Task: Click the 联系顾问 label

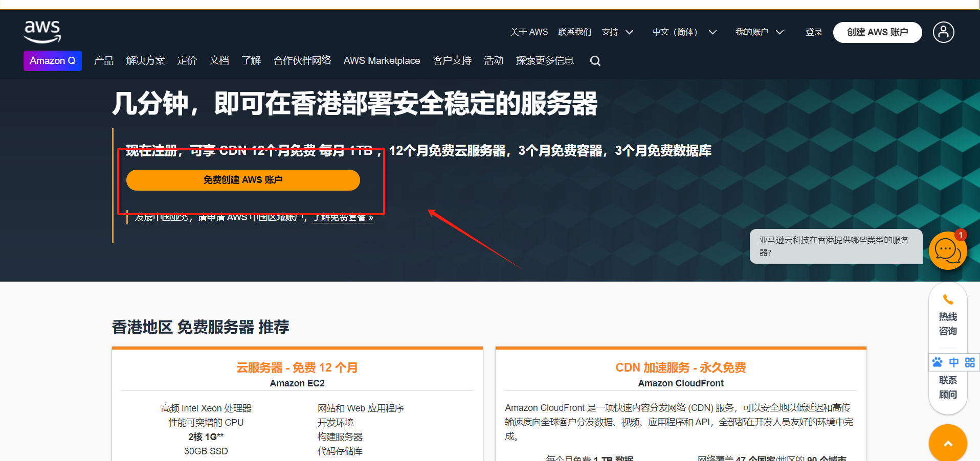Action: (x=948, y=387)
